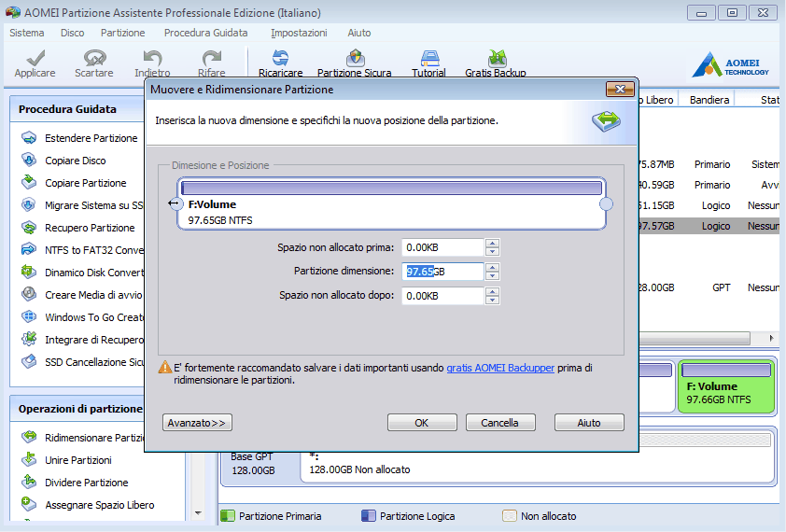Click the Partizione Logica legend swatch
786x532 pixels.
(x=369, y=516)
